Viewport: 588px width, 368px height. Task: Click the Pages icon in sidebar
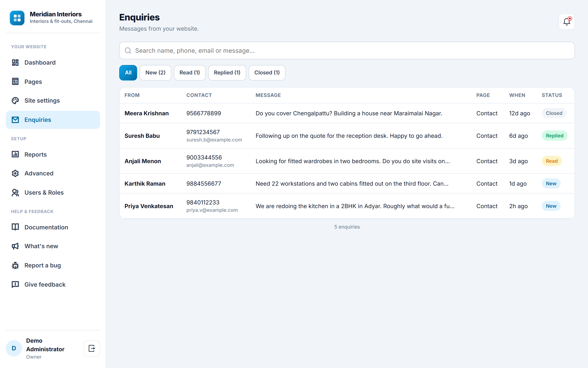(15, 82)
